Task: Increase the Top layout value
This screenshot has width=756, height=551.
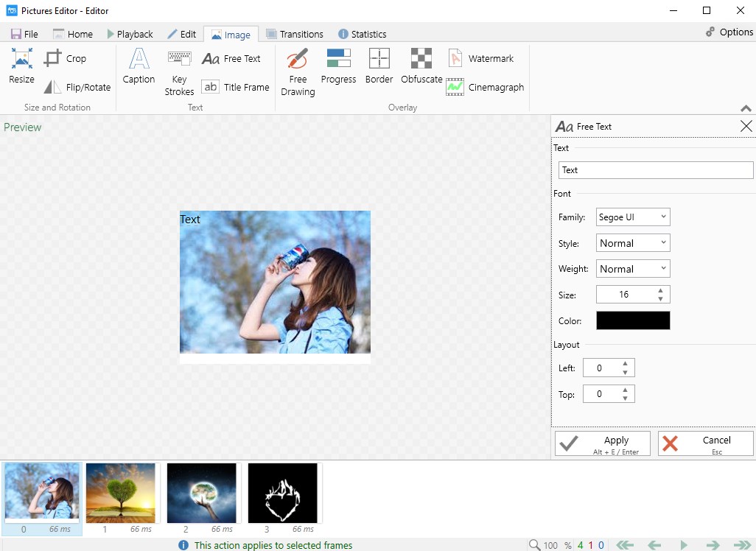Action: 625,390
